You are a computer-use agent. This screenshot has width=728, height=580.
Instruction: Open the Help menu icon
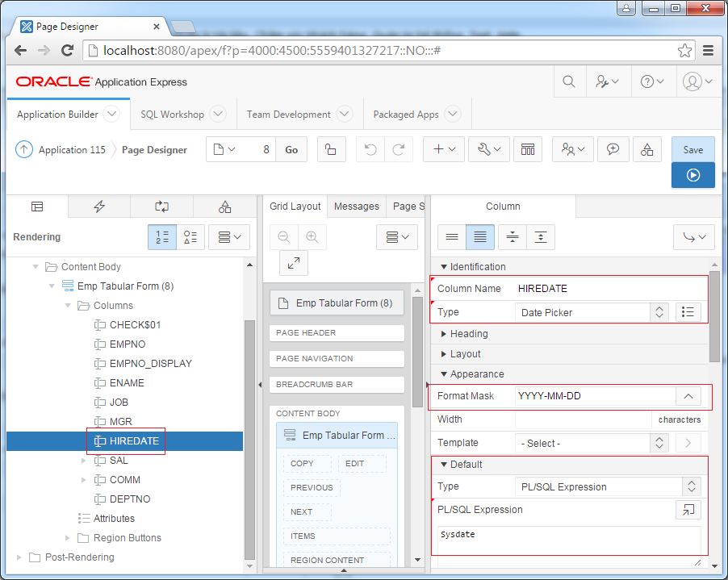click(652, 81)
